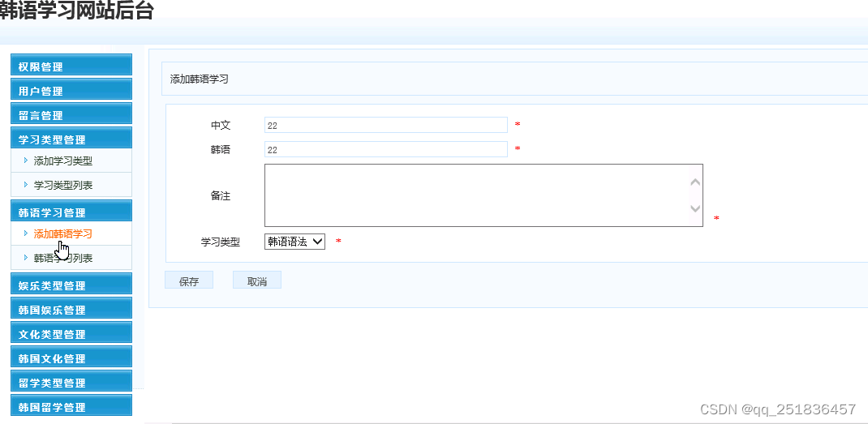The height and width of the screenshot is (424, 868).
Task: Click the 学习类型 field label
Action: click(x=221, y=242)
